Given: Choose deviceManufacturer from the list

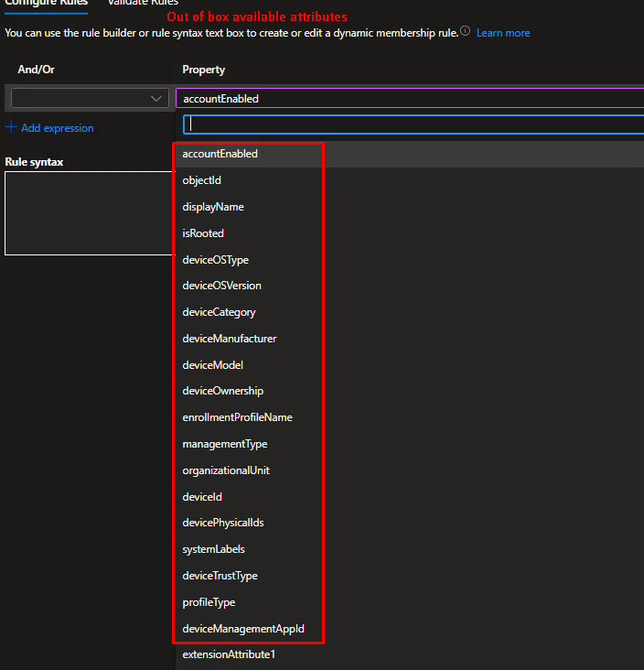Looking at the screenshot, I should tap(229, 339).
